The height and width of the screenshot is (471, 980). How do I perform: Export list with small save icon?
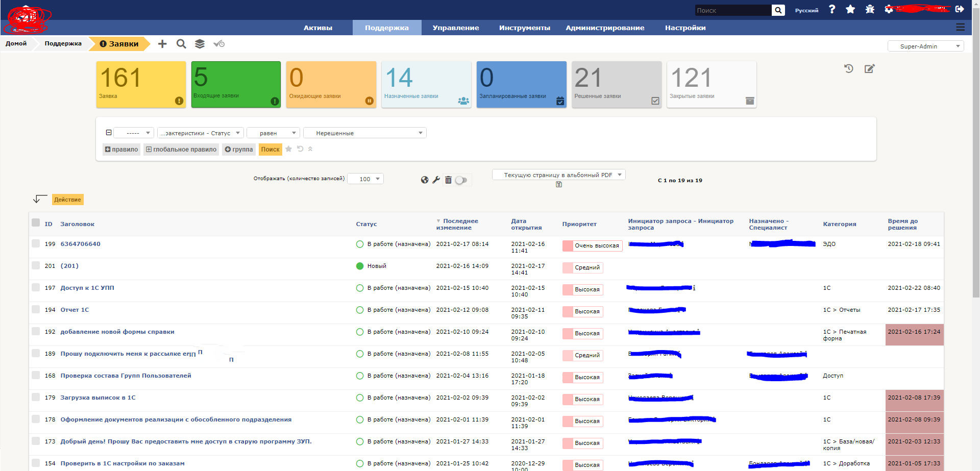click(559, 185)
